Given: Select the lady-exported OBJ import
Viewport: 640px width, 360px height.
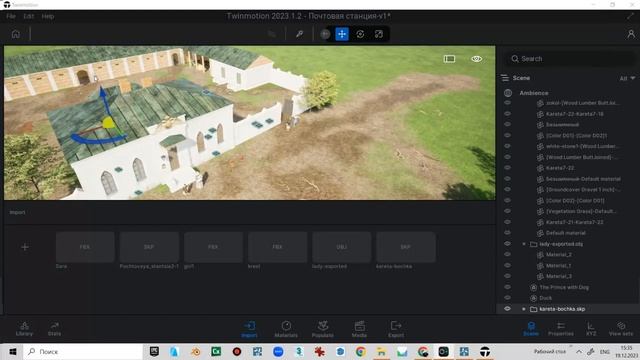Looking at the screenshot, I should [x=342, y=247].
